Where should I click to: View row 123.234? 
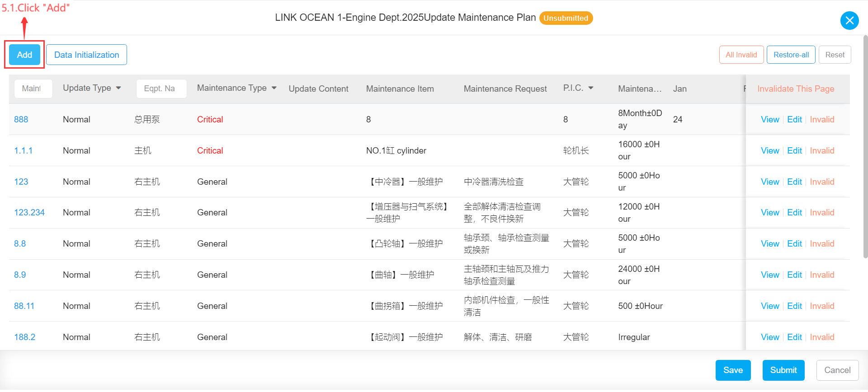pos(770,213)
